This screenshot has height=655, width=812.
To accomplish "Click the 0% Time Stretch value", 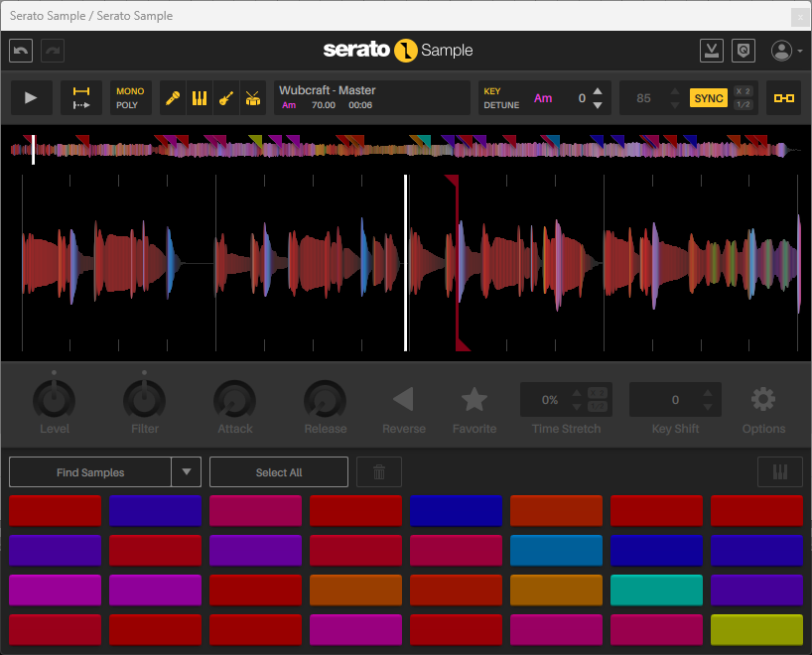I will [550, 400].
